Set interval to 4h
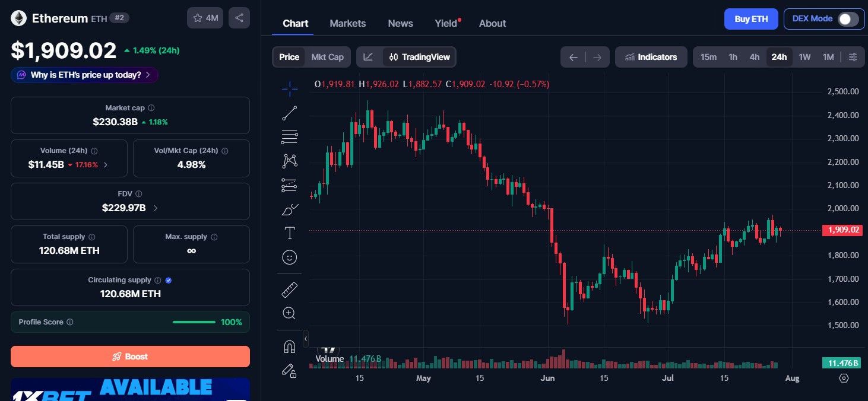This screenshot has width=868, height=401. 755,57
